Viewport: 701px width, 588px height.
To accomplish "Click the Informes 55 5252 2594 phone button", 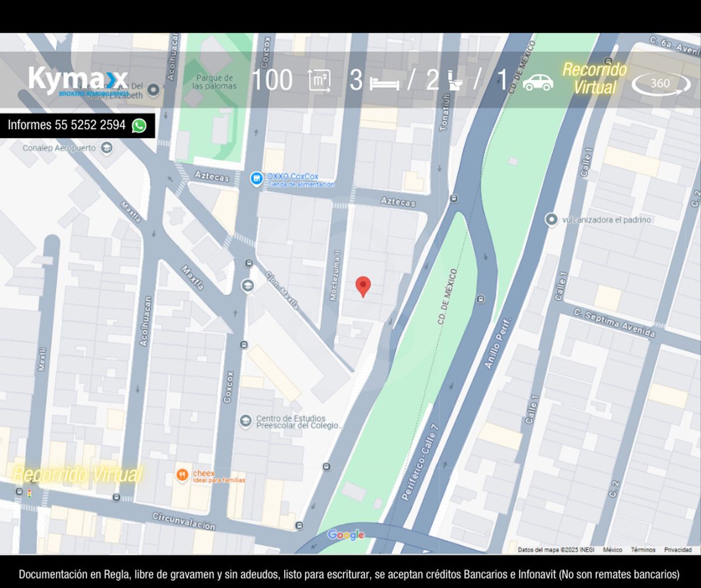I will (78, 125).
